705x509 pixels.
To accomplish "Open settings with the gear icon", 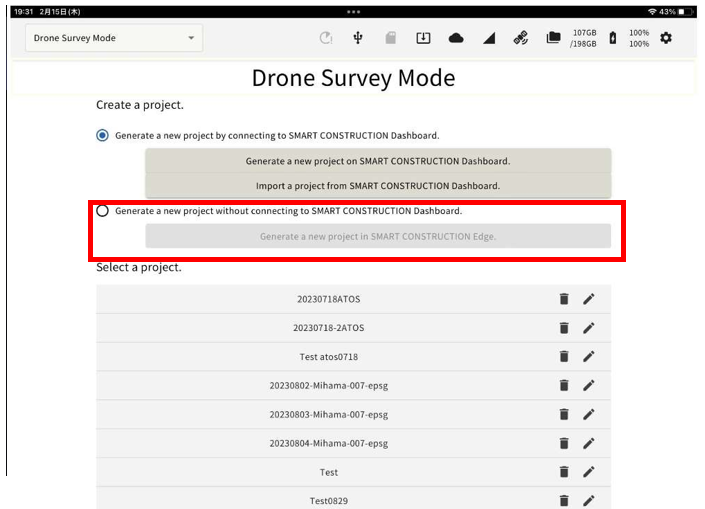I will coord(666,38).
